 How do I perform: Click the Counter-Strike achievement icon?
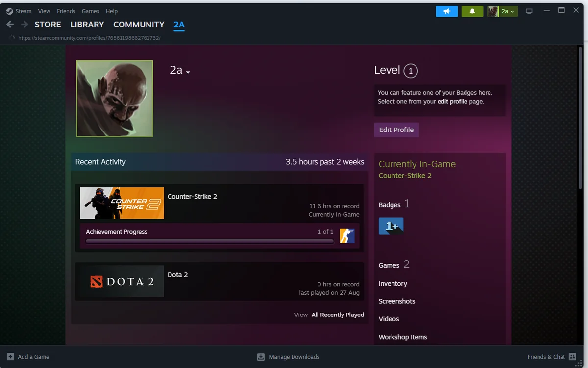(x=347, y=236)
